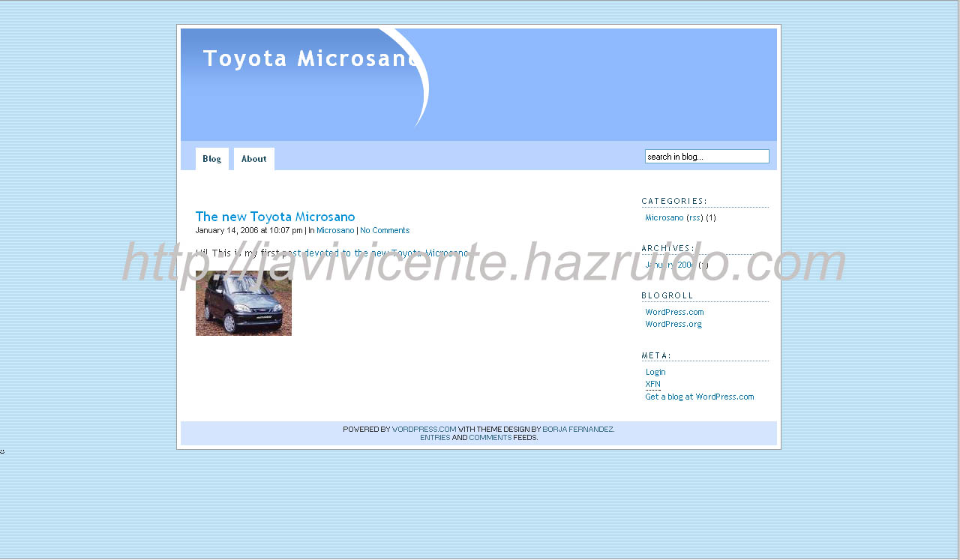
Task: Open the January 2006 archive
Action: point(670,265)
